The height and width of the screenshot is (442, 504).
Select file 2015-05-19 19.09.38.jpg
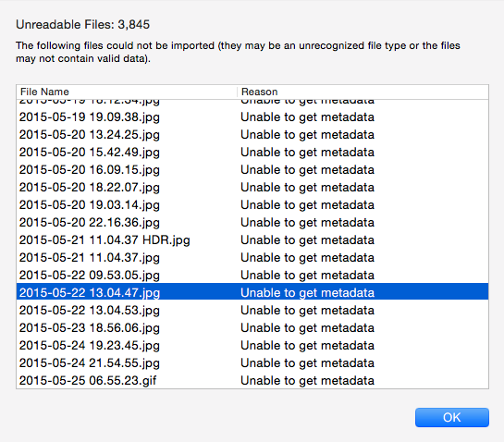[x=252, y=117]
